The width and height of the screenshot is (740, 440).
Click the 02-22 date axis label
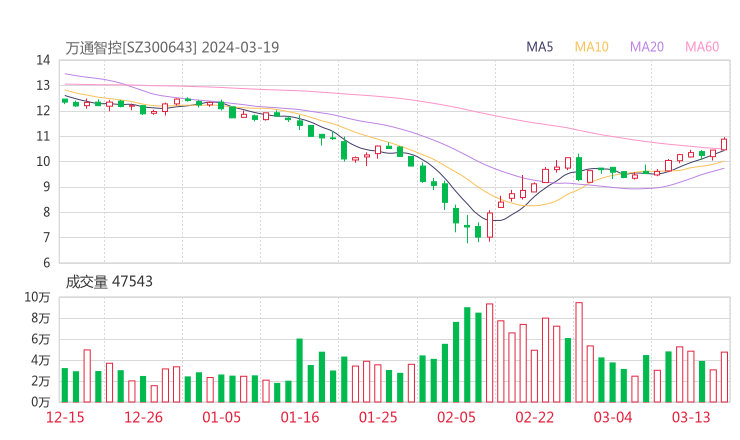[x=534, y=417]
